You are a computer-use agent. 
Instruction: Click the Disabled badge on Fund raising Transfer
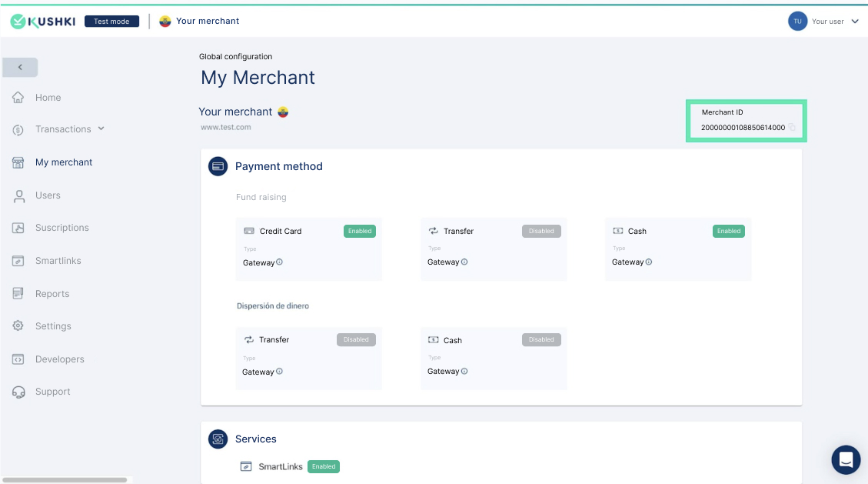tap(541, 231)
